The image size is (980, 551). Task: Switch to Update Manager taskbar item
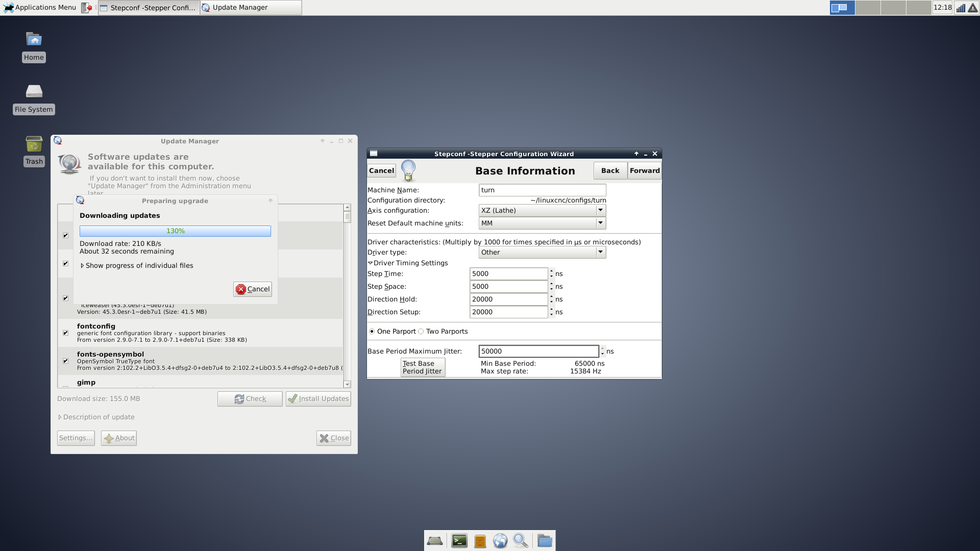250,8
